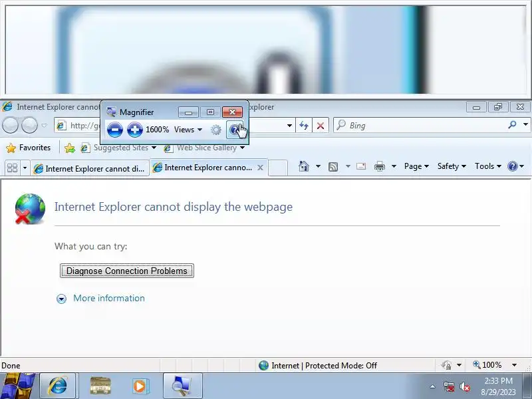
Task: Go to Home page icon
Action: coord(304,166)
